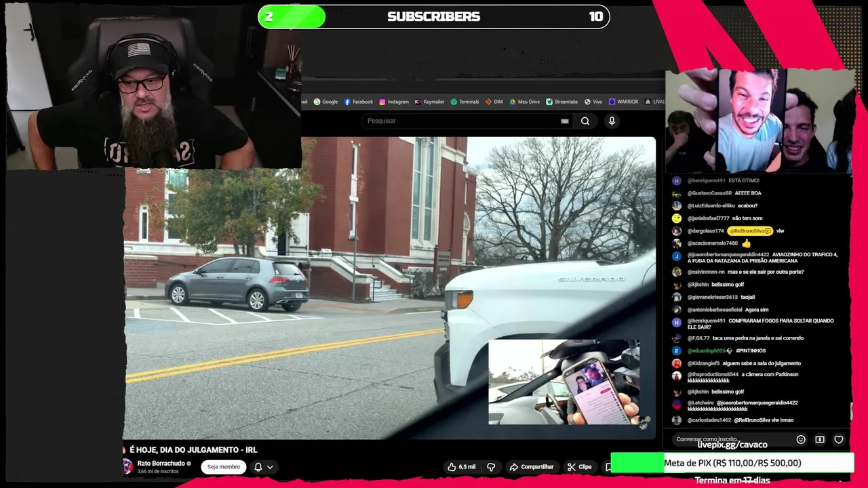868x488 pixels.
Task: Open the DIM bookmark
Action: (x=494, y=102)
